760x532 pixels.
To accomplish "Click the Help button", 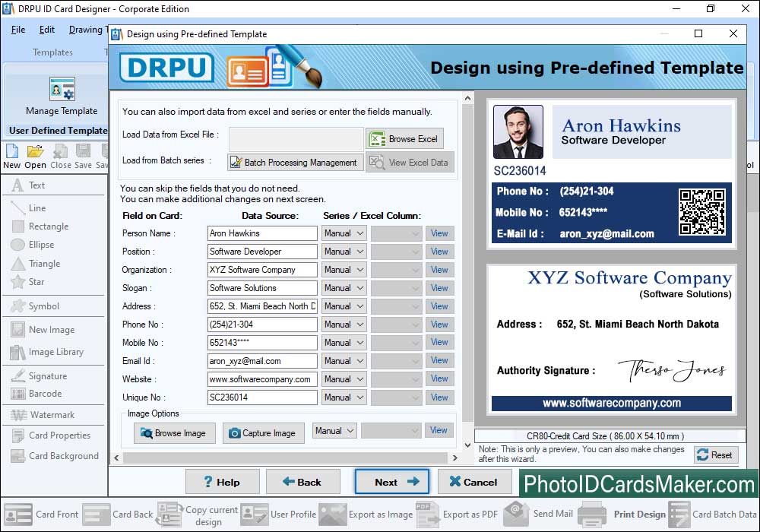I will coord(223,482).
